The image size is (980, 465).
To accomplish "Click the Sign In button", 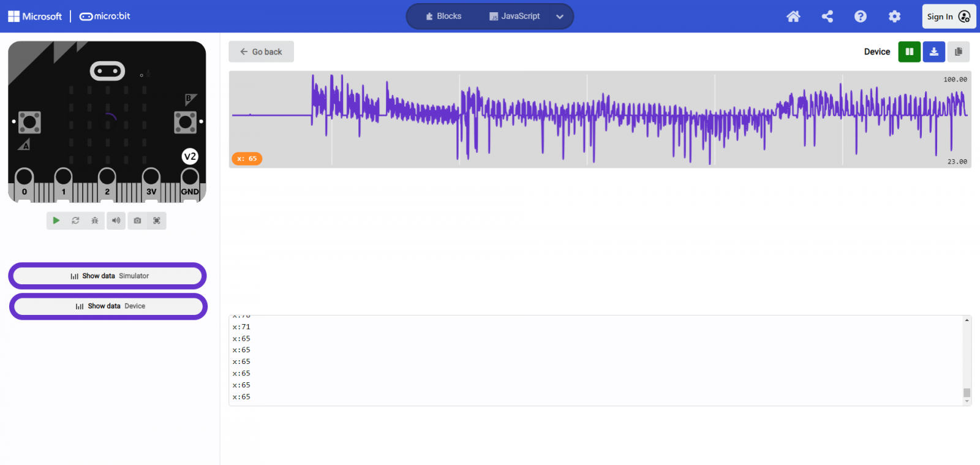I will 949,17.
